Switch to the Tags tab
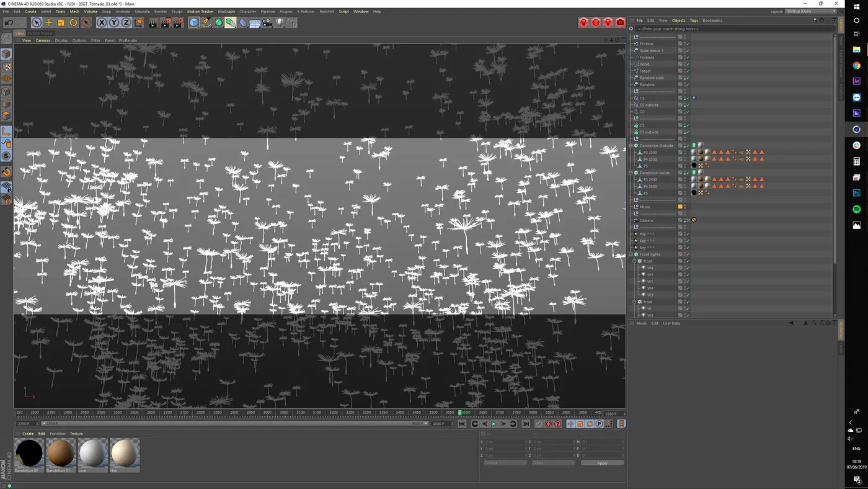Viewport: 868px width, 489px height. pyautogui.click(x=694, y=20)
